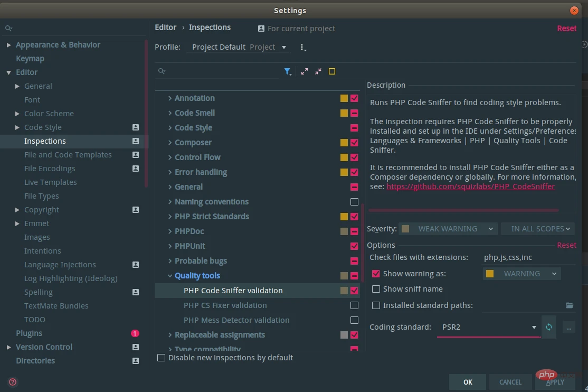Open Plugins settings section

29,333
